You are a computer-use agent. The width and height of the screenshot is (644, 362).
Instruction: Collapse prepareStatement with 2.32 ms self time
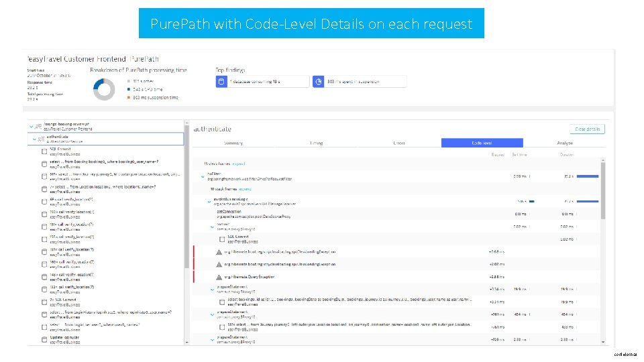click(212, 340)
